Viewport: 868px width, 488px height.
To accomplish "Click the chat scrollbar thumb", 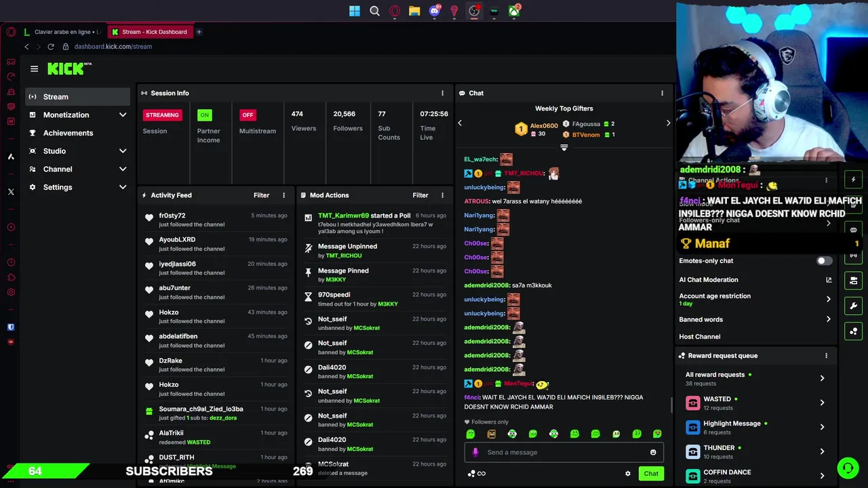I will [671, 405].
